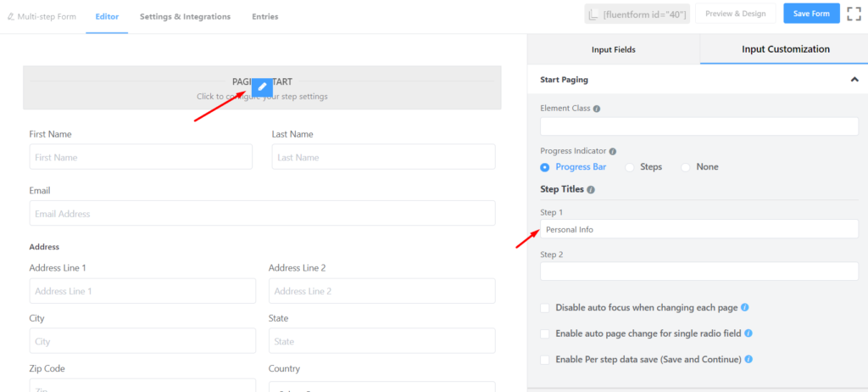Select the None progress indicator option
Image resolution: width=868 pixels, height=392 pixels.
tap(699, 167)
